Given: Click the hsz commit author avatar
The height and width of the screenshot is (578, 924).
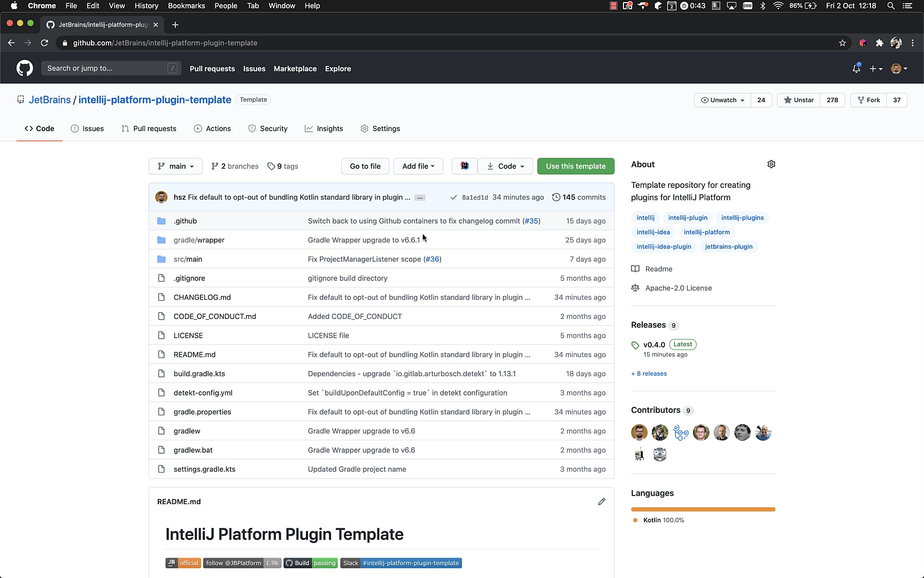Looking at the screenshot, I should tap(161, 197).
